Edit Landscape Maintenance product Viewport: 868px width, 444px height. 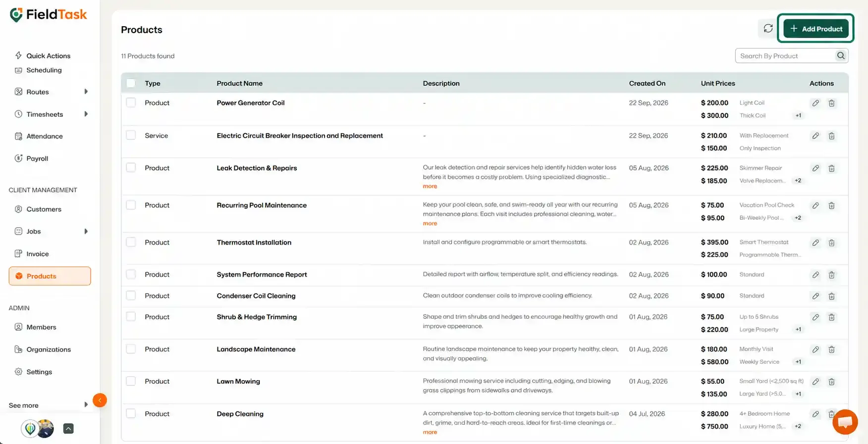[x=815, y=349]
